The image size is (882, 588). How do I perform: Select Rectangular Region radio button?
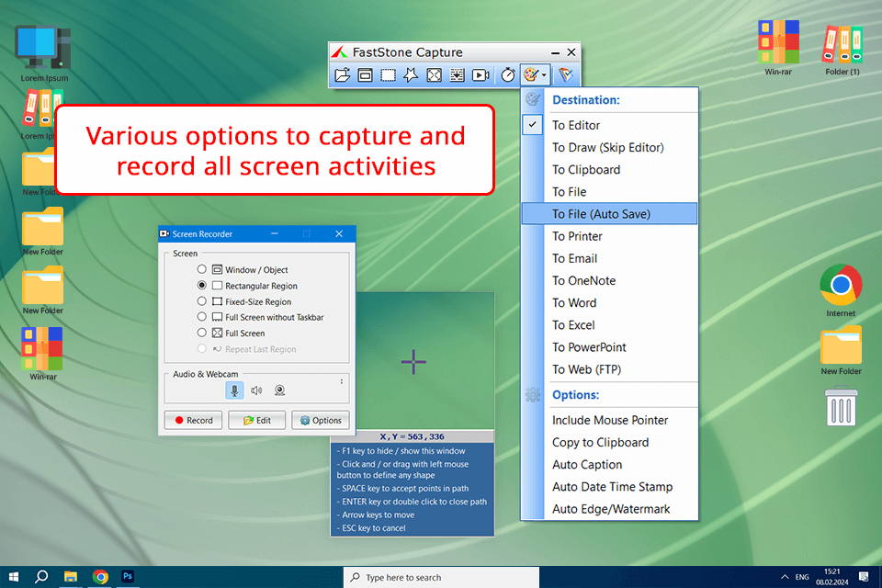coord(201,286)
